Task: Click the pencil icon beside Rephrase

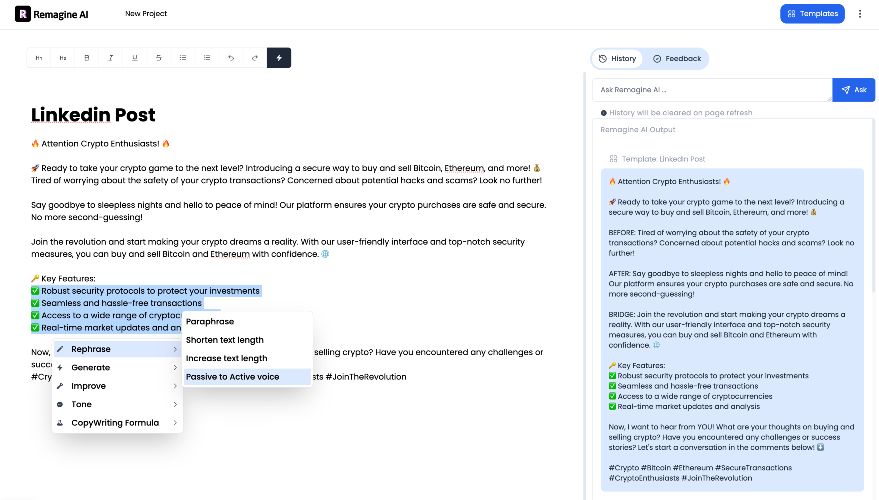Action: click(60, 349)
